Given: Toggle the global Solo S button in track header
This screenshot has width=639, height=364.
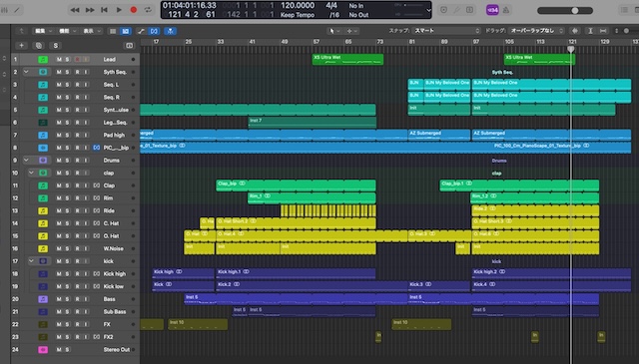Looking at the screenshot, I should (56, 46).
